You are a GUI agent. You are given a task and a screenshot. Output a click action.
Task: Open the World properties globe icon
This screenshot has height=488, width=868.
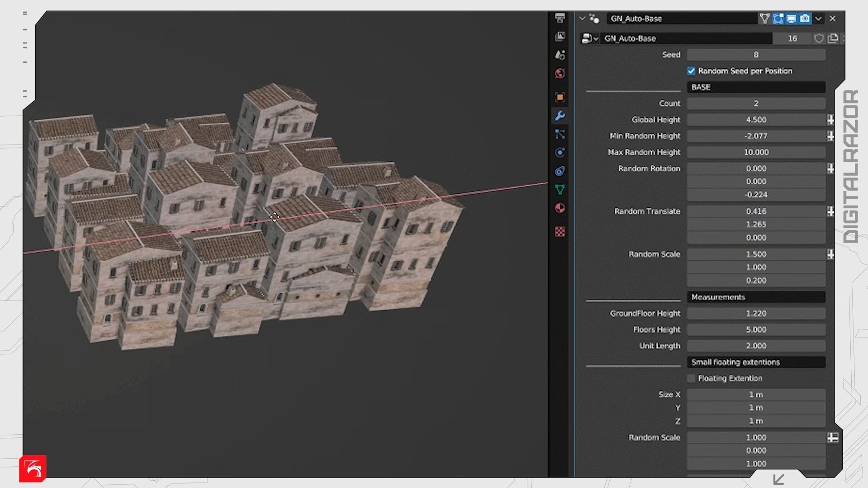click(560, 74)
